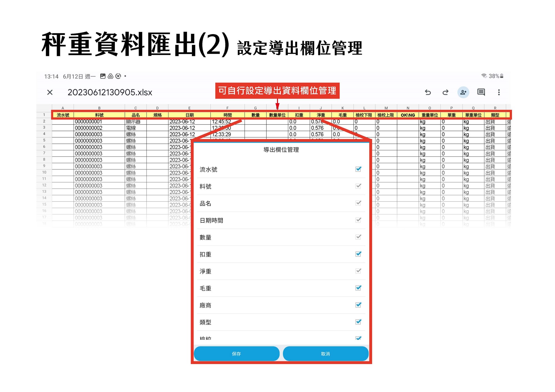Tap the Wi-Fi status icon

tap(484, 76)
